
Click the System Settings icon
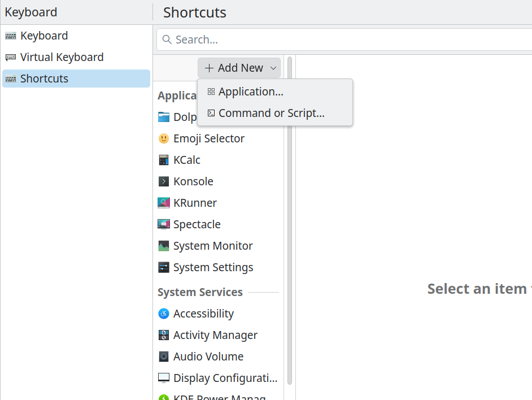[164, 267]
